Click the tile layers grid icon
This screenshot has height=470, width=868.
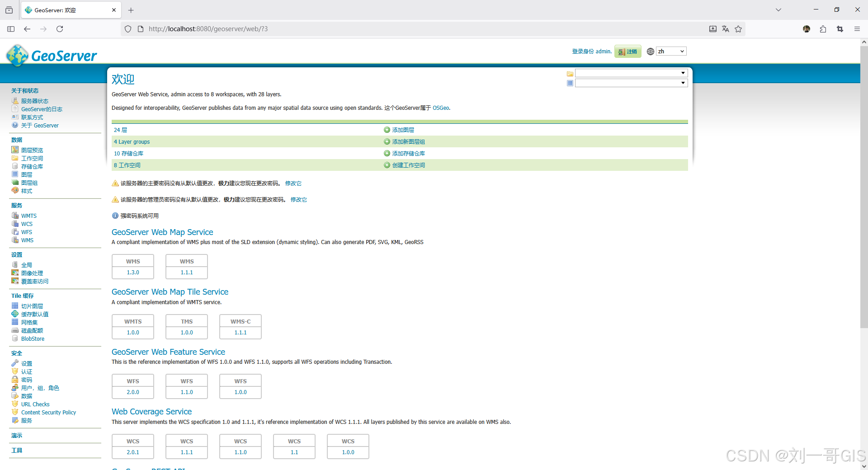coord(15,306)
